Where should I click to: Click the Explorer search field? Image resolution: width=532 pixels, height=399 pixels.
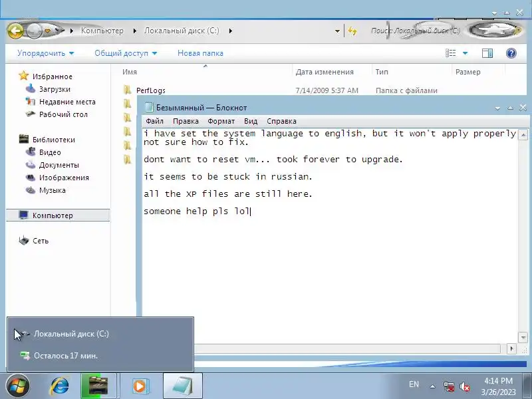click(x=418, y=31)
